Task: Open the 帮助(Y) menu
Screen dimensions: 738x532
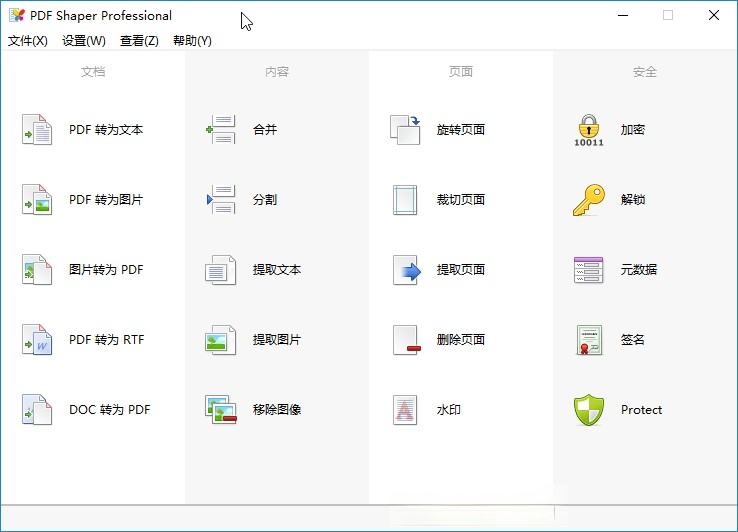Action: coord(192,41)
